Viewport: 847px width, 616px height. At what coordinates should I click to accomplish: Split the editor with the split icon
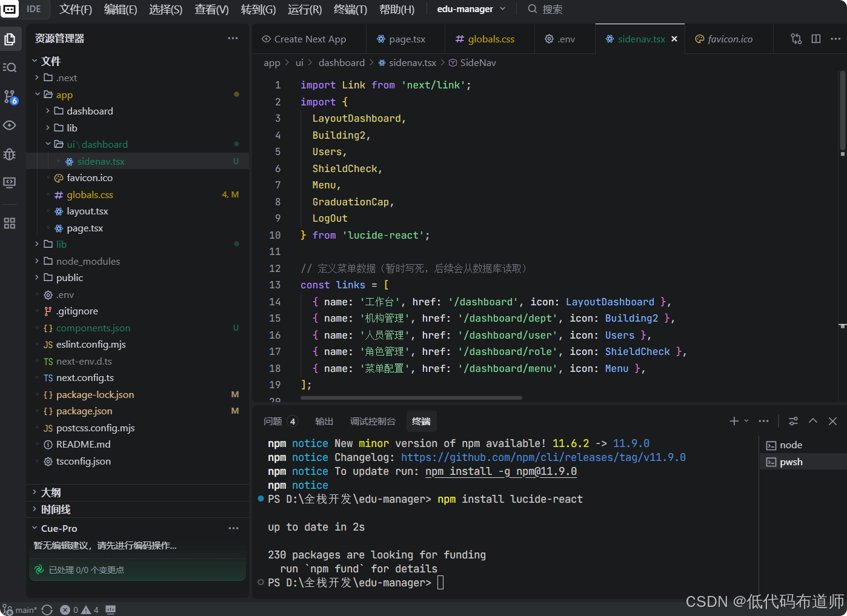(x=816, y=39)
